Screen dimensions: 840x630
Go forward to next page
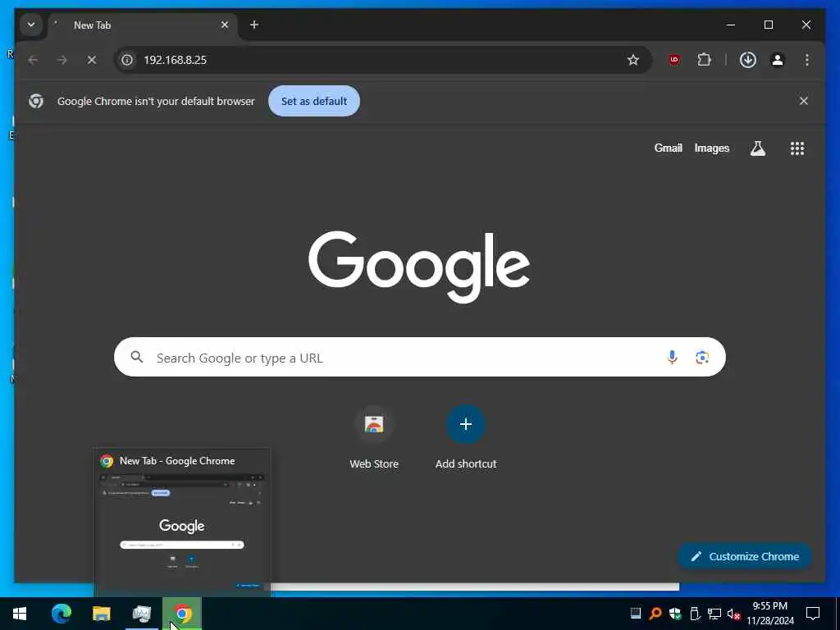click(62, 60)
